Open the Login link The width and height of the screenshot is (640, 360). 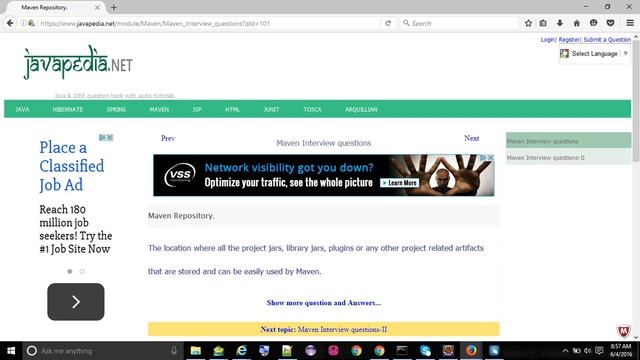[x=548, y=40]
